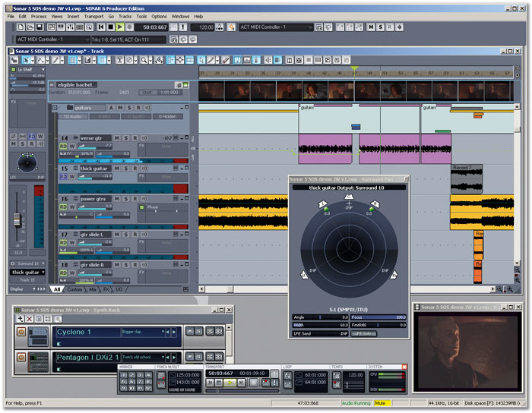This screenshot has width=532, height=413.
Task: Open the second-row ACT MIDI Controller dropdown
Action: click(x=53, y=39)
